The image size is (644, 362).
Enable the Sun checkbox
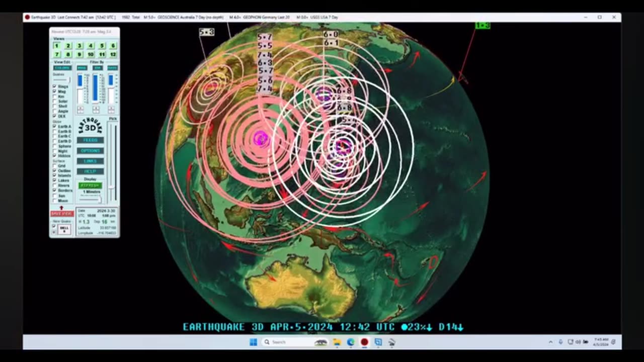[55, 196]
